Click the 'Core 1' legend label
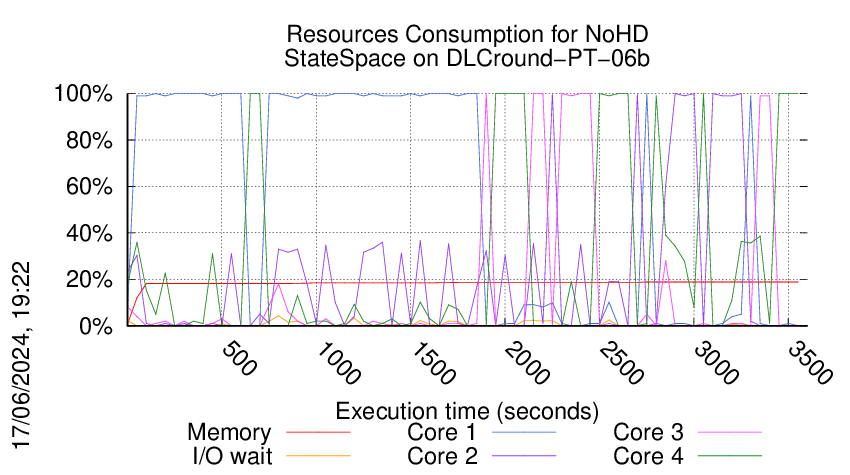Viewport: 850px width, 475px height. [x=442, y=432]
